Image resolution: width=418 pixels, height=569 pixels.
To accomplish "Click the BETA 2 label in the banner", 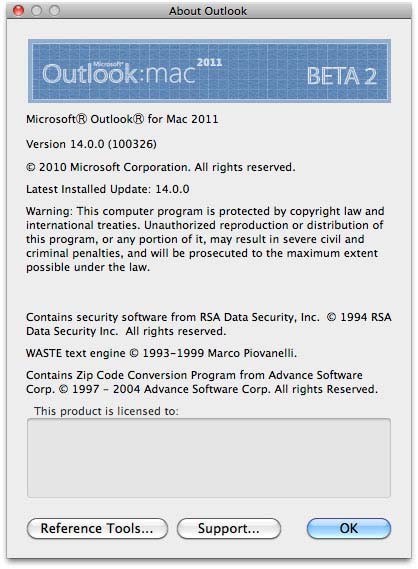I will coord(342,76).
